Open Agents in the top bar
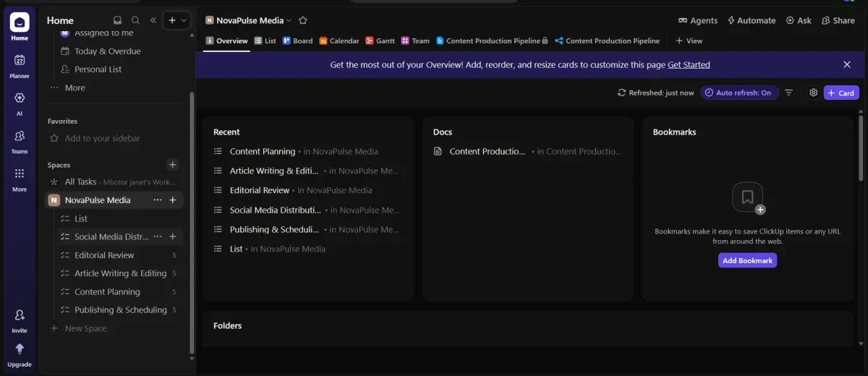This screenshot has width=868, height=376. point(698,20)
